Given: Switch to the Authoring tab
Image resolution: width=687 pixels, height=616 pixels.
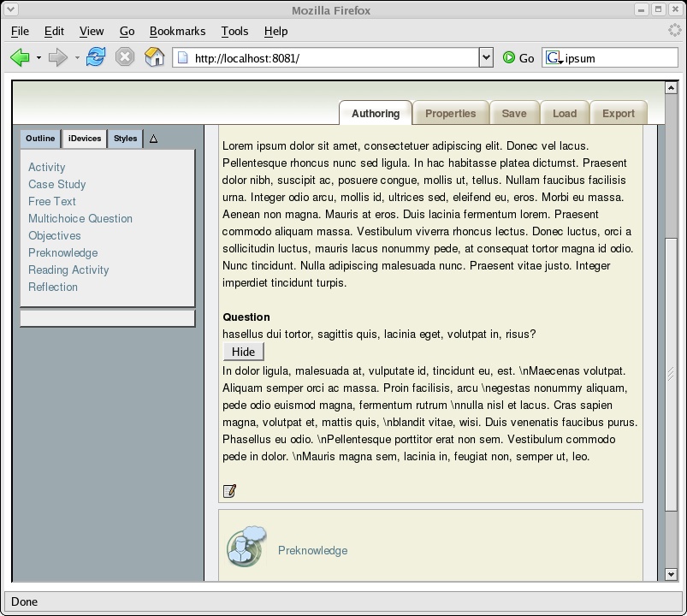Looking at the screenshot, I should (x=376, y=113).
